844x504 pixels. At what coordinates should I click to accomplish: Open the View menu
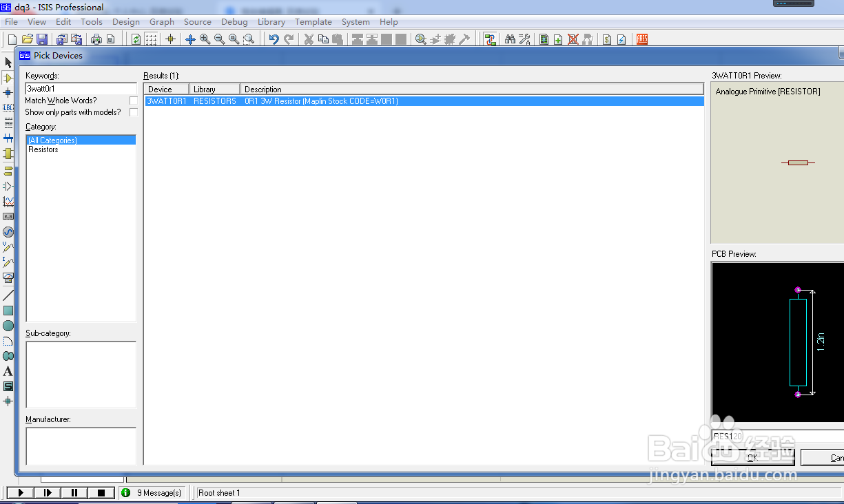point(37,22)
